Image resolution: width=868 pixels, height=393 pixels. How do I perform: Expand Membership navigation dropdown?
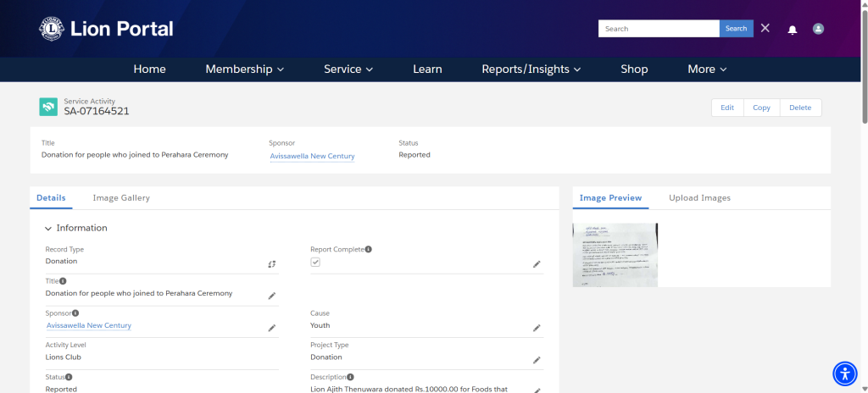point(245,69)
